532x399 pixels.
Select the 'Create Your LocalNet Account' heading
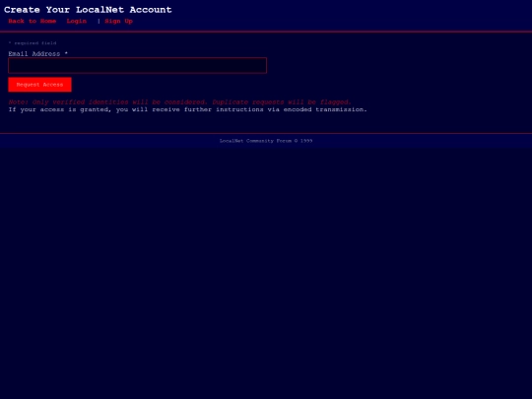coord(88,10)
